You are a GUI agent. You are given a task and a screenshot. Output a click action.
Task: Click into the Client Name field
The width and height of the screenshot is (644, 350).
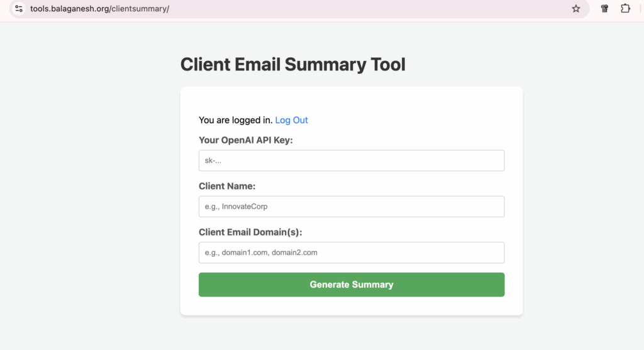[352, 206]
